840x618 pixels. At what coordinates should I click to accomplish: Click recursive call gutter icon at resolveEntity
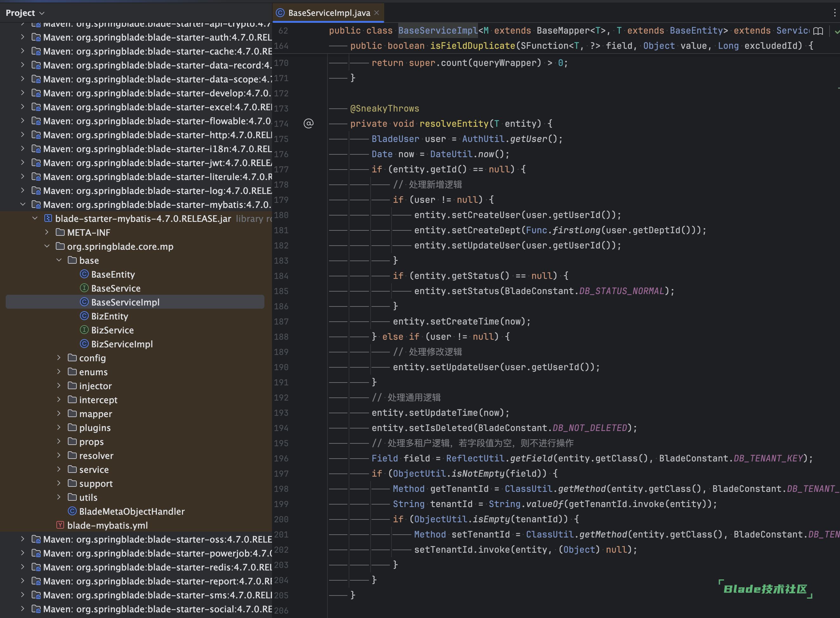coord(308,124)
